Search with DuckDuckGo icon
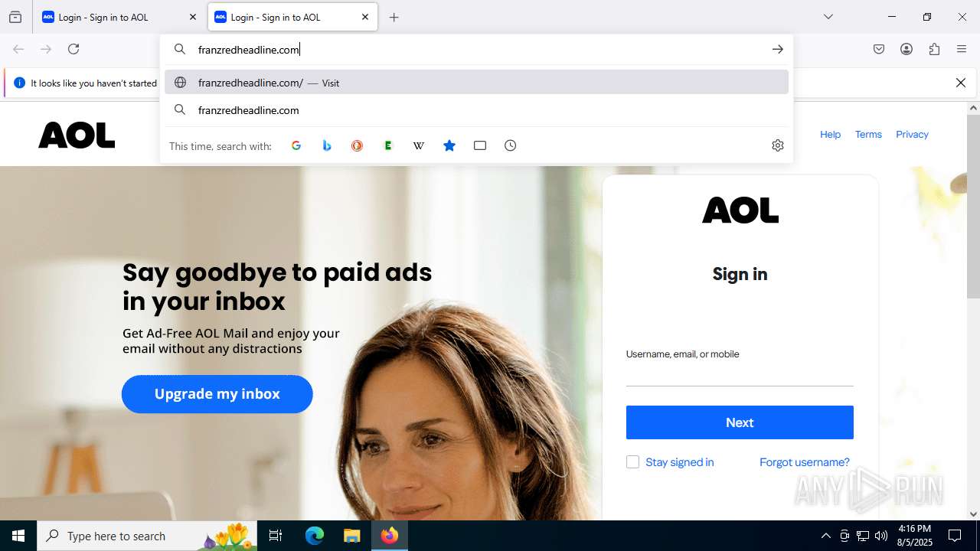 (358, 145)
